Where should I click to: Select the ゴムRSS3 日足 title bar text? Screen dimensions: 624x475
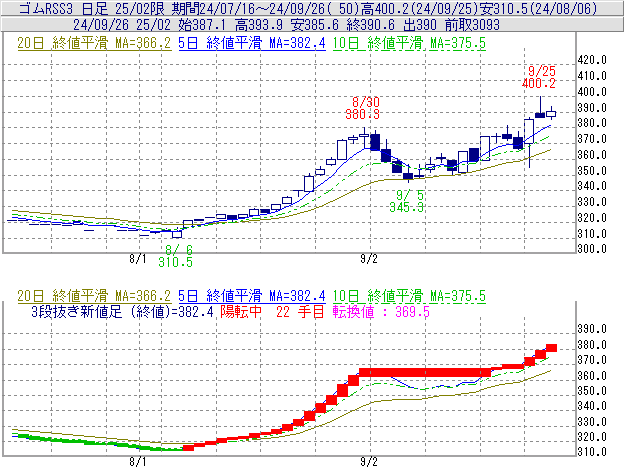(x=308, y=8)
